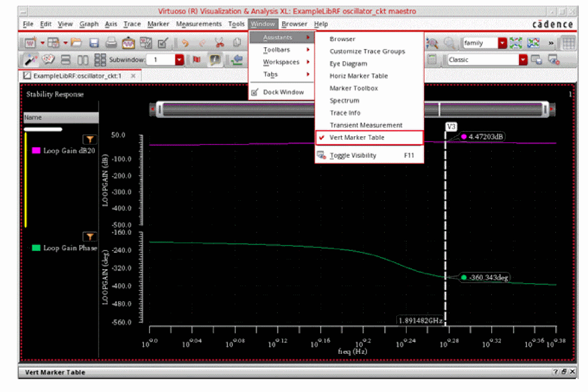Click the Loop Gain Phase trace label
The height and width of the screenshot is (392, 588).
[x=70, y=248]
